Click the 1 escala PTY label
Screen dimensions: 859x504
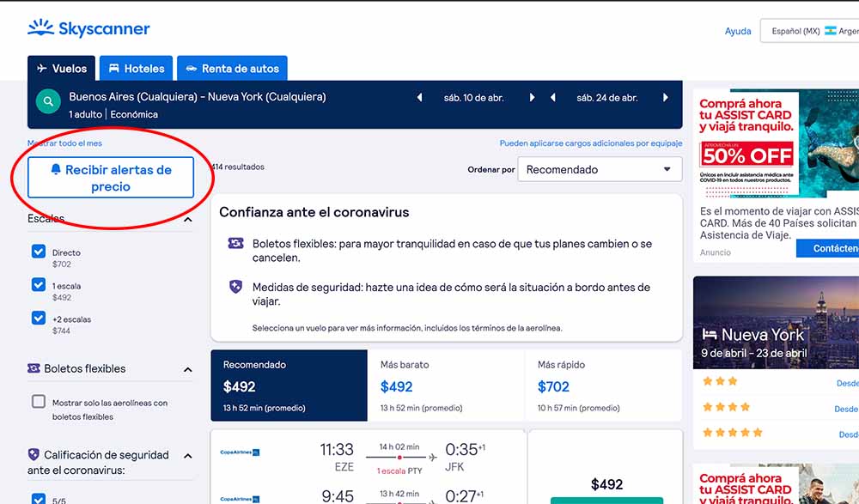tap(399, 471)
